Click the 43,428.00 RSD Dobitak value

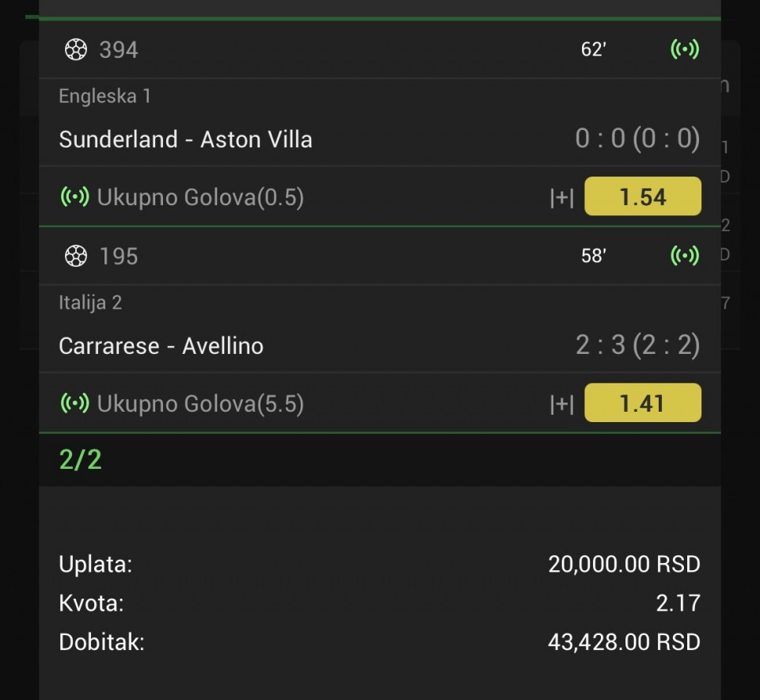(x=624, y=642)
